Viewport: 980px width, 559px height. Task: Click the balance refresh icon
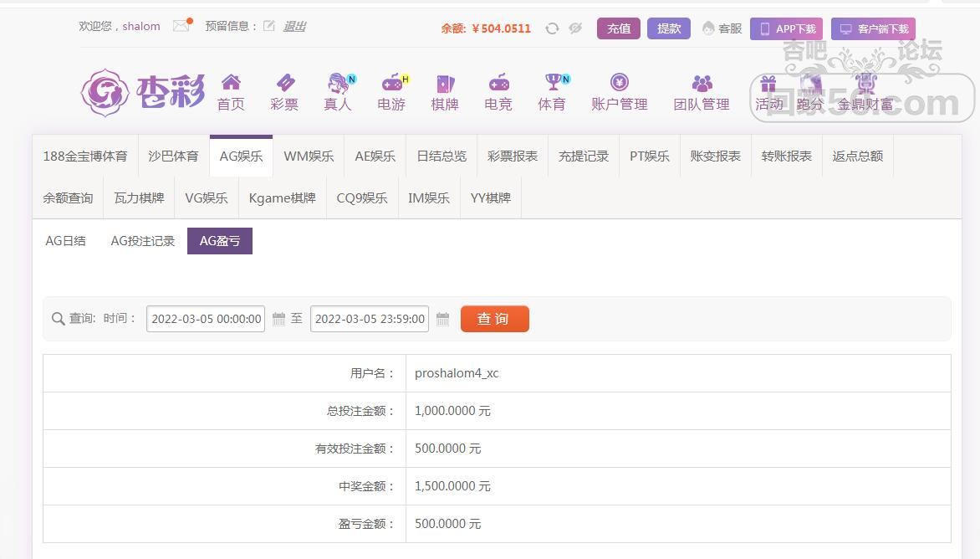(552, 28)
